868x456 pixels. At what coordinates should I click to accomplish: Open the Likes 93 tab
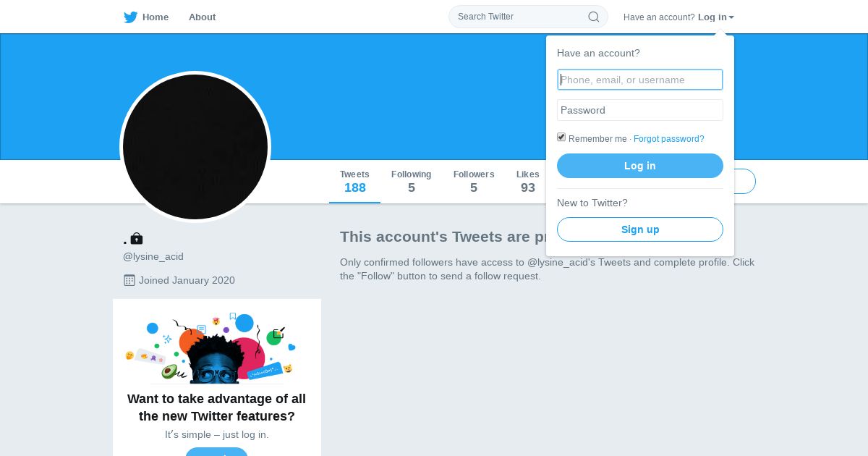pyautogui.click(x=528, y=182)
